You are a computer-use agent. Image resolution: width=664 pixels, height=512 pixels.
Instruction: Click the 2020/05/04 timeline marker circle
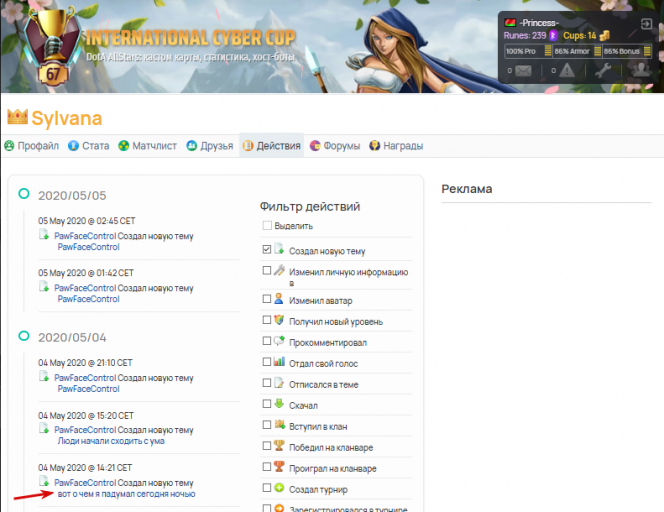[24, 336]
